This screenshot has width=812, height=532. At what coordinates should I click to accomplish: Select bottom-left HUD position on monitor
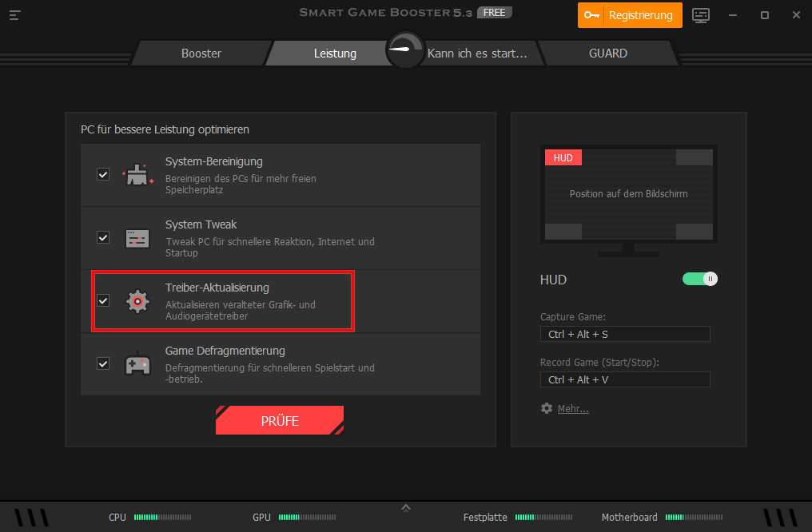click(563, 232)
